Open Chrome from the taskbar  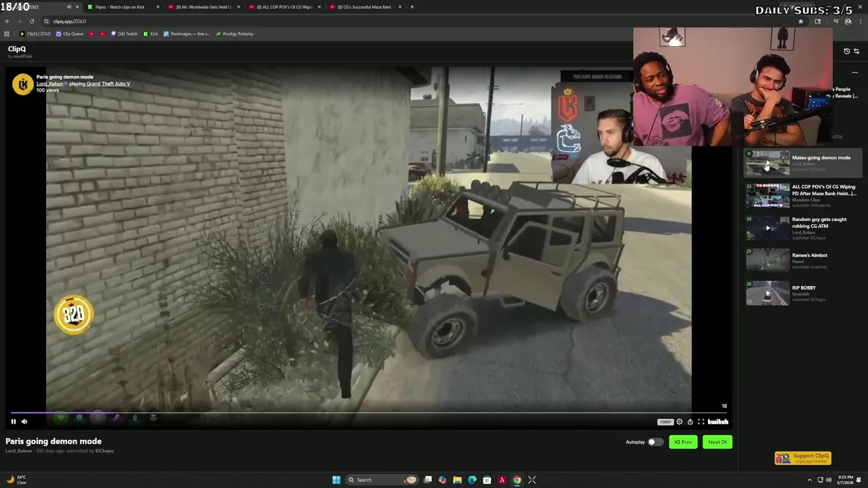517,480
